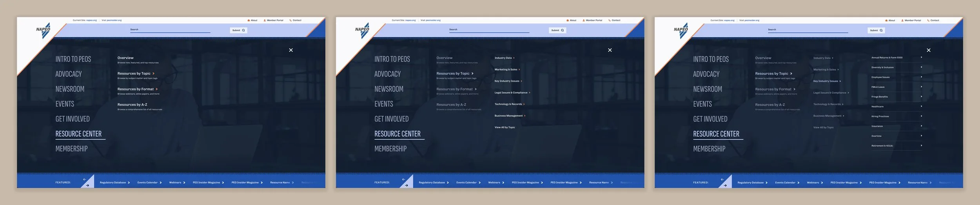The image size is (980, 205).
Task: Select Membership in the right mockup menu
Action: coord(709,149)
